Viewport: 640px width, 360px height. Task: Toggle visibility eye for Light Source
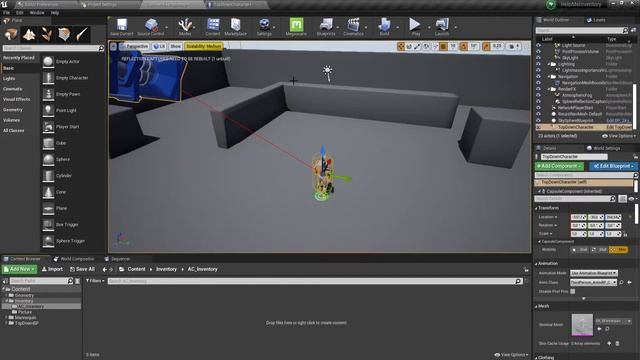pyautogui.click(x=538, y=45)
